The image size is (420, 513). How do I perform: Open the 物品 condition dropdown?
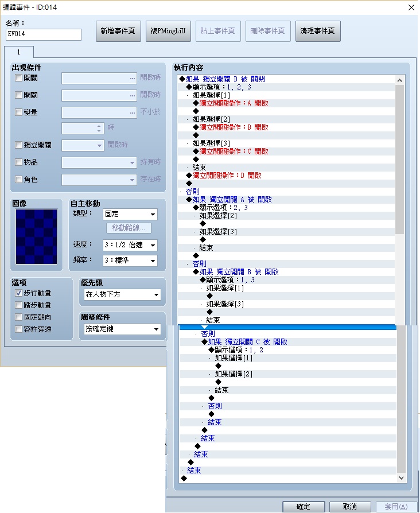pos(99,162)
